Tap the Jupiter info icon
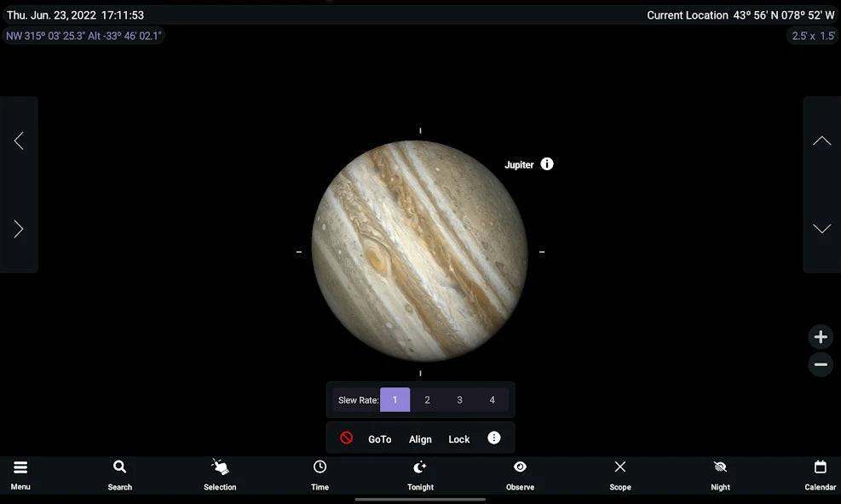Image resolution: width=841 pixels, height=504 pixels. point(547,164)
